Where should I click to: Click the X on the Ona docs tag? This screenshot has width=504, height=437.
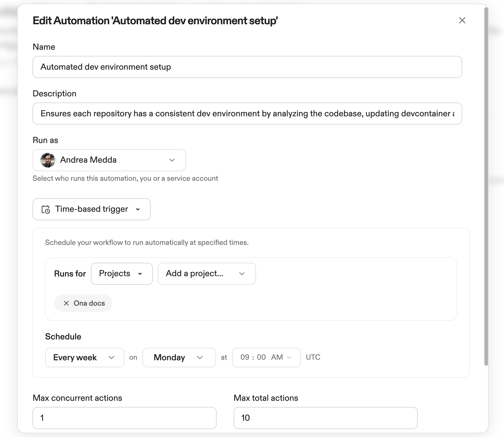pos(66,303)
